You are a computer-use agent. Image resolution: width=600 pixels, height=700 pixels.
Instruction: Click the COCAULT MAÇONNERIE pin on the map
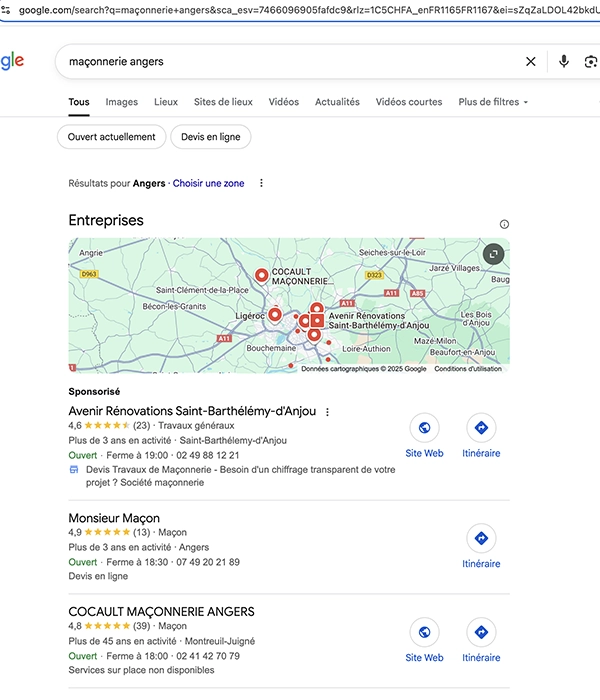tap(262, 275)
